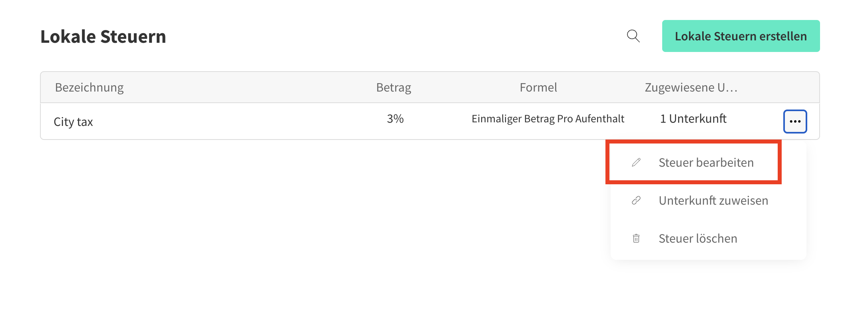Pick 'Steuer löschen' menu entry

coord(698,239)
